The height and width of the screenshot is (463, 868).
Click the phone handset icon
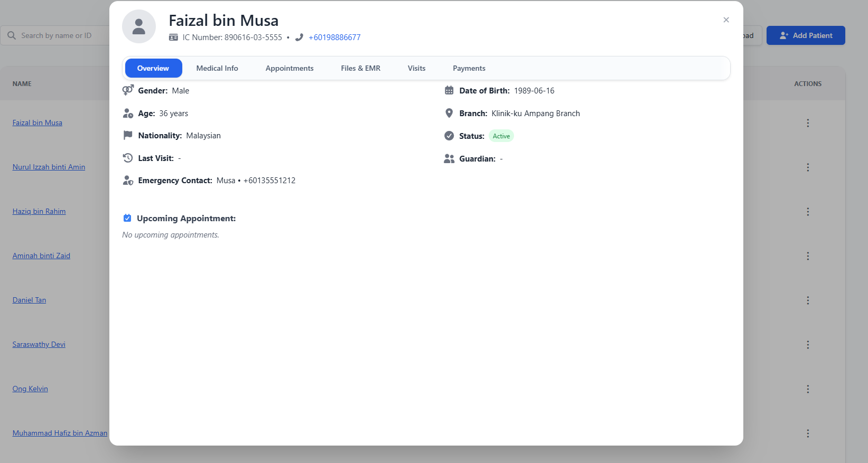pyautogui.click(x=299, y=37)
